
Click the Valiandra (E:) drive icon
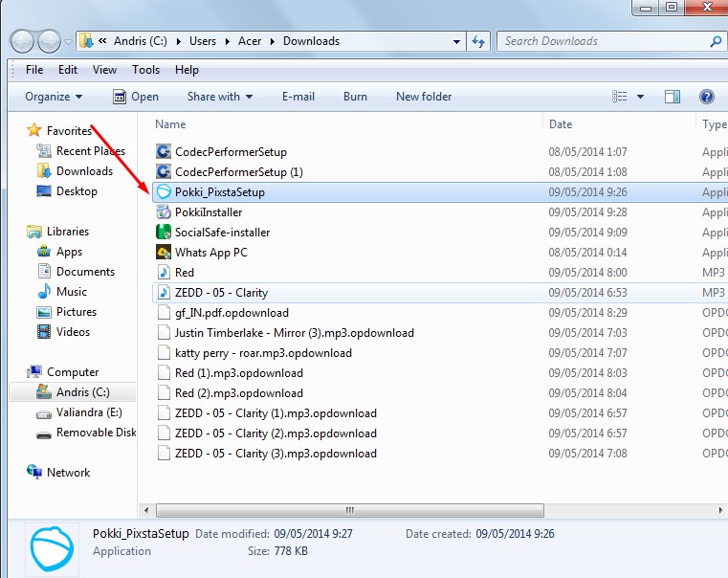44,413
